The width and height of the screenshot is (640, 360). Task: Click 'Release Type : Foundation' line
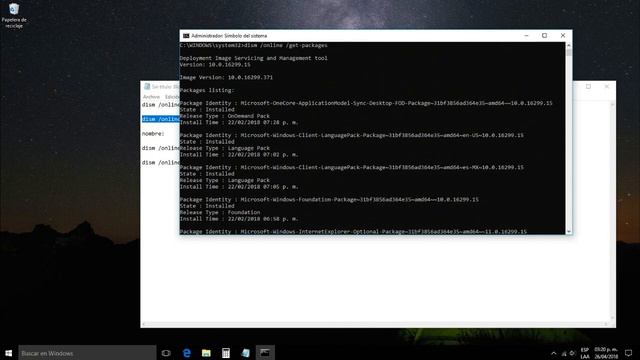pos(220,212)
